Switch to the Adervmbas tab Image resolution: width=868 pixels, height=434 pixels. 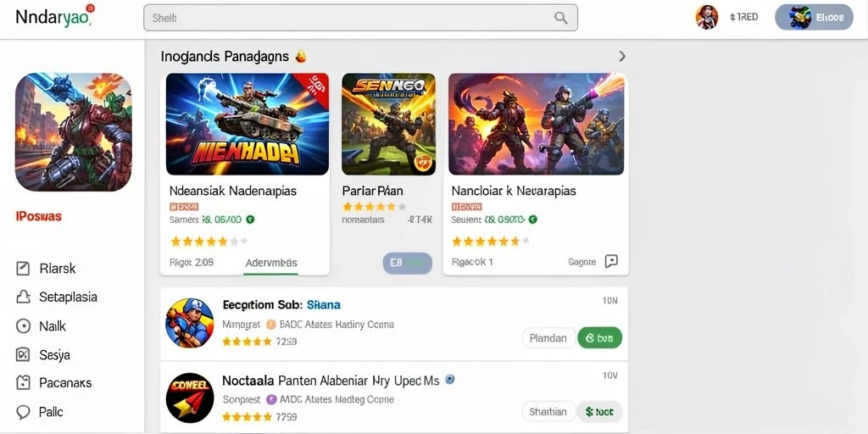click(x=271, y=263)
